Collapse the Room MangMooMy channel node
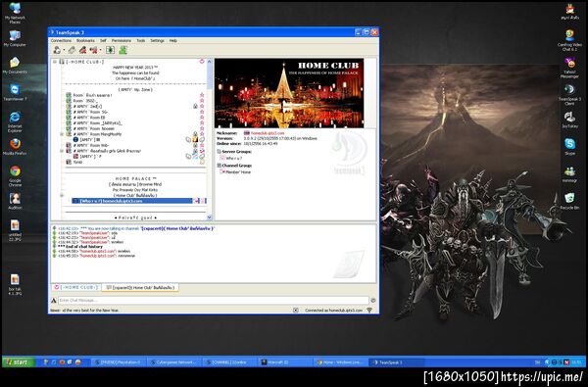 click(x=62, y=134)
